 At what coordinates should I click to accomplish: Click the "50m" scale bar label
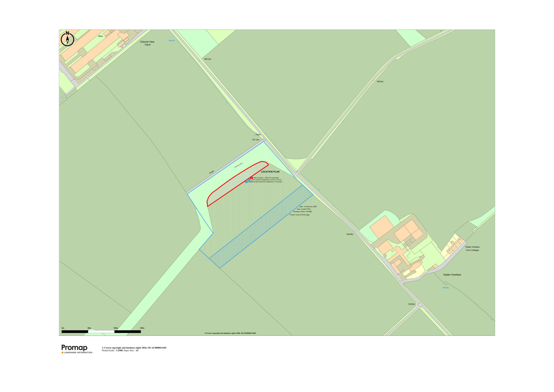tap(89, 328)
